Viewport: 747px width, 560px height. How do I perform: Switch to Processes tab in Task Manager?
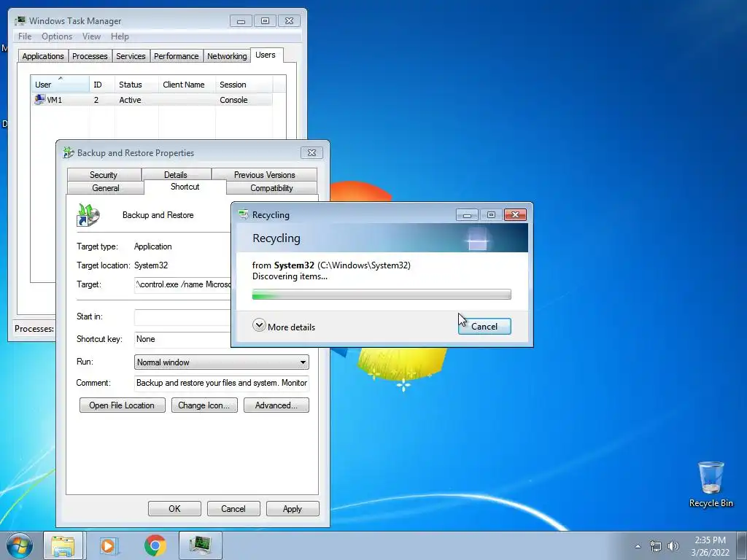point(90,56)
